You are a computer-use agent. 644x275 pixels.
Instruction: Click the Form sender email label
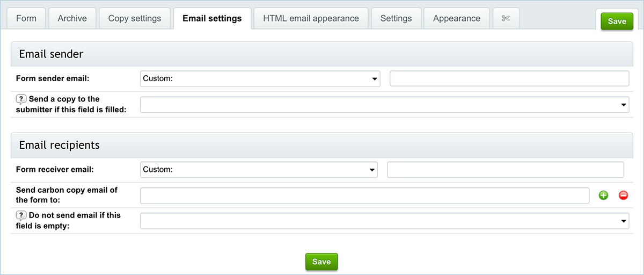pos(53,78)
